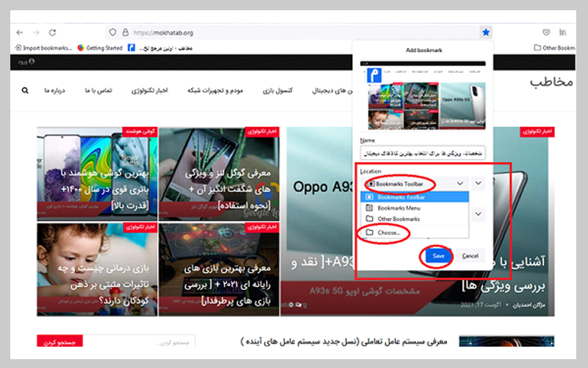The width and height of the screenshot is (588, 368).
Task: Click the browser forward arrow
Action: pyautogui.click(x=36, y=32)
